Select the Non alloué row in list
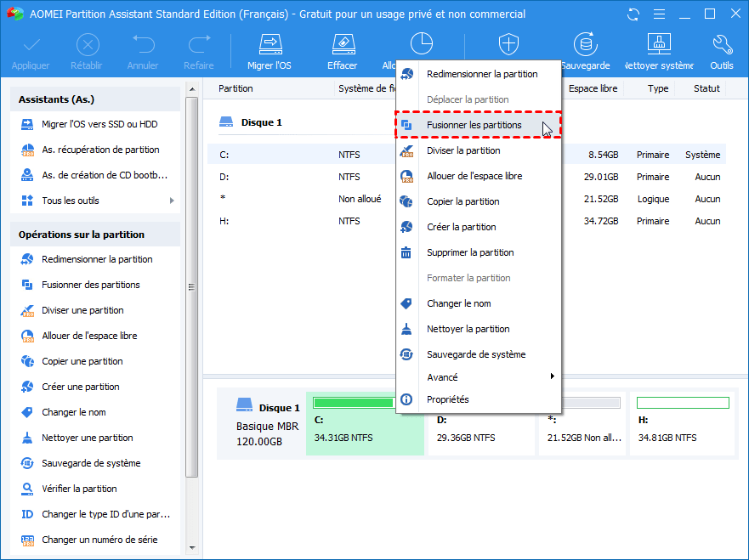This screenshot has height=560, width=749. (x=467, y=199)
